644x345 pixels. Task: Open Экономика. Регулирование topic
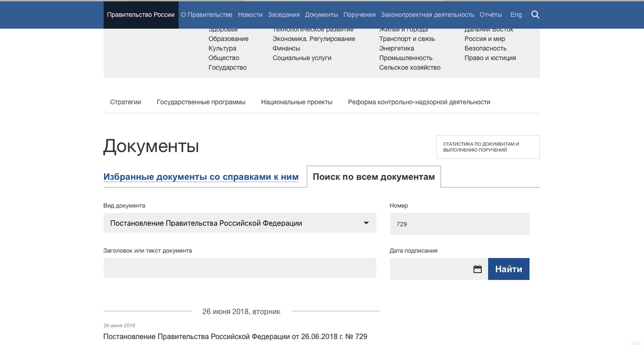click(x=314, y=39)
